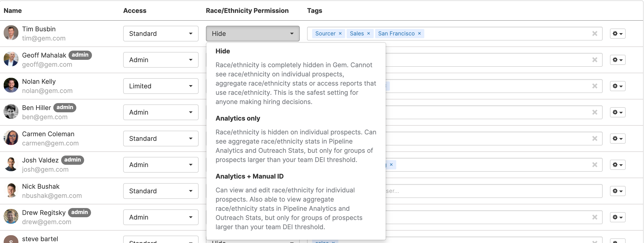The width and height of the screenshot is (644, 243).
Task: Click the admin badge next to Ben Hiller
Action: [65, 107]
